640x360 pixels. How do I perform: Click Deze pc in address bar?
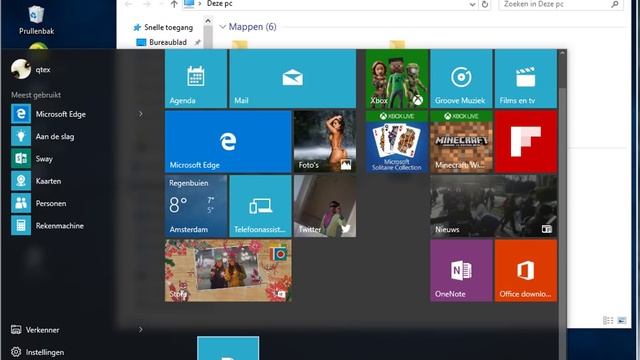point(219,4)
